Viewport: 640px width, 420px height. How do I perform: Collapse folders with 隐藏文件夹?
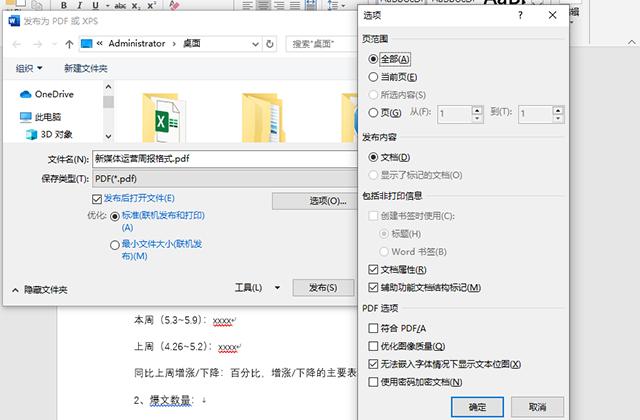point(40,290)
